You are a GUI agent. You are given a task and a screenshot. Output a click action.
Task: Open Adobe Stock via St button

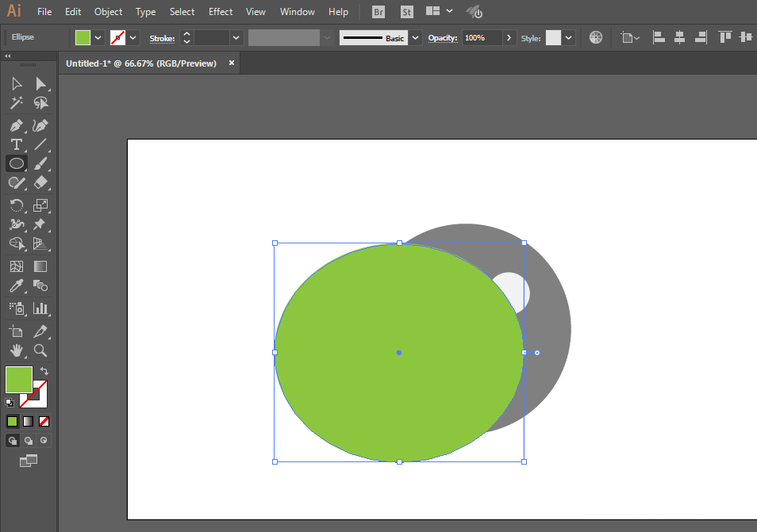[407, 12]
